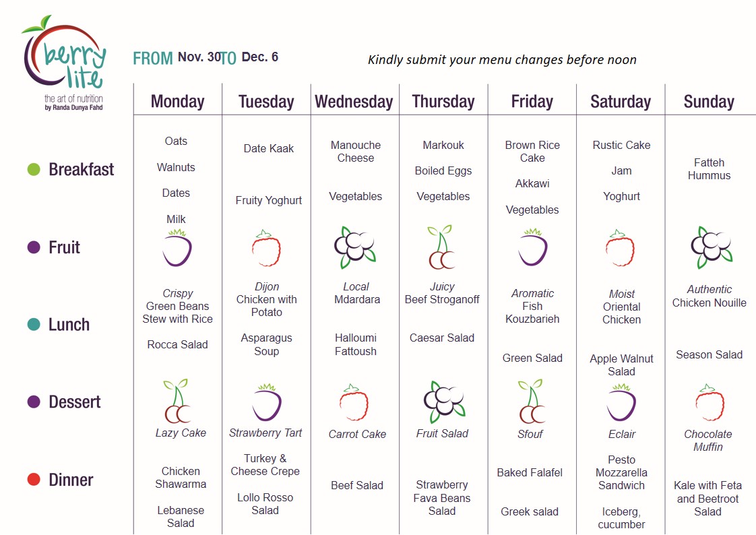This screenshot has width=756, height=535.
Task: Click Thursday's cherry fruit icon
Action: point(441,247)
